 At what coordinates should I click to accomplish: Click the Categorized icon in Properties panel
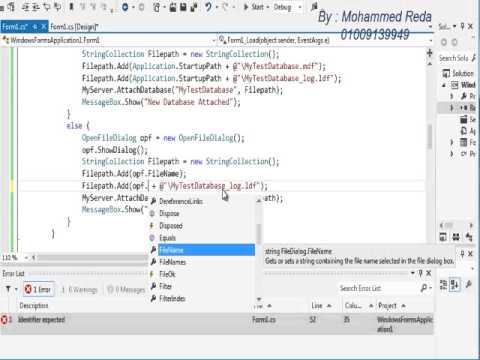click(443, 285)
